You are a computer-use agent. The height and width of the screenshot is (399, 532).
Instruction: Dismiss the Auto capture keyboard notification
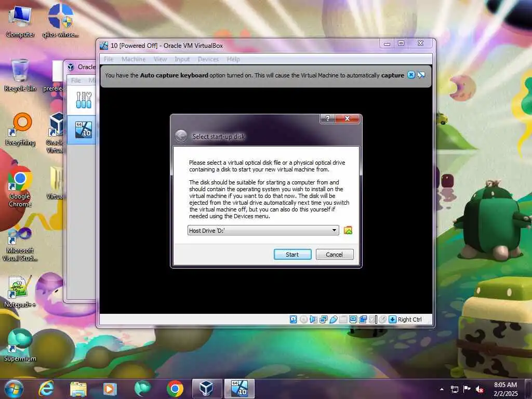[411, 75]
